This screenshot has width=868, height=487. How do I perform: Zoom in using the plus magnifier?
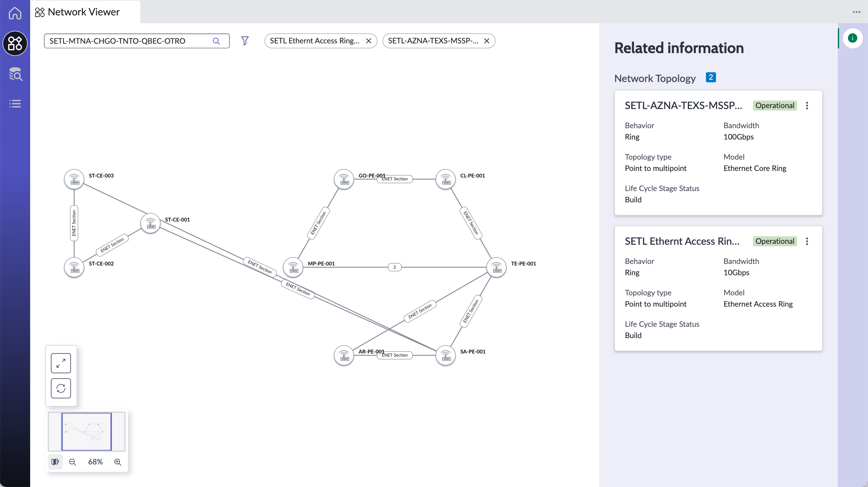[x=117, y=462]
